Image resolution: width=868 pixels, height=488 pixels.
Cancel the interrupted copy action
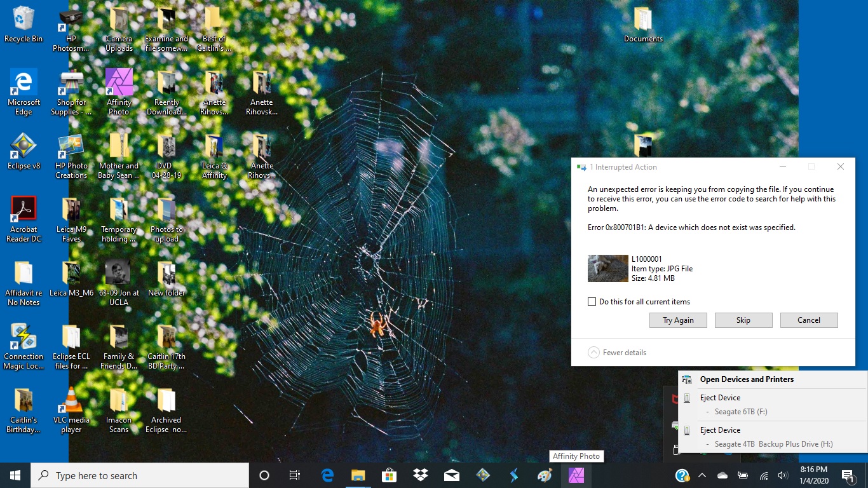809,320
